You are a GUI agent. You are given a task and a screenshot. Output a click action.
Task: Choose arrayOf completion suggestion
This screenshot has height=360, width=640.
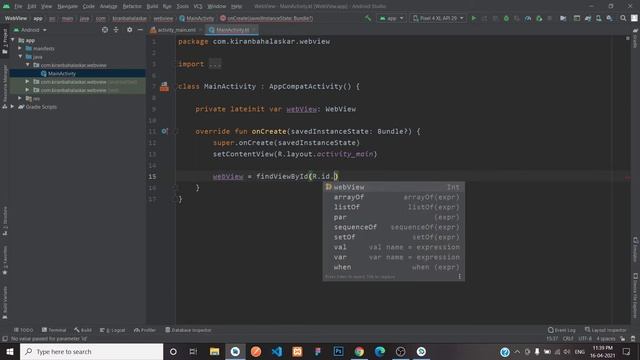coord(393,197)
